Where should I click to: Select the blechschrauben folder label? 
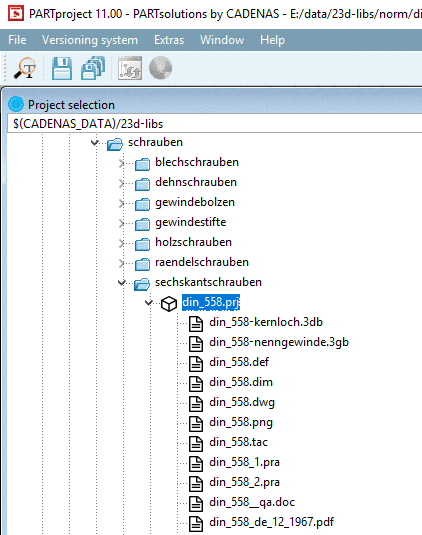tap(197, 162)
